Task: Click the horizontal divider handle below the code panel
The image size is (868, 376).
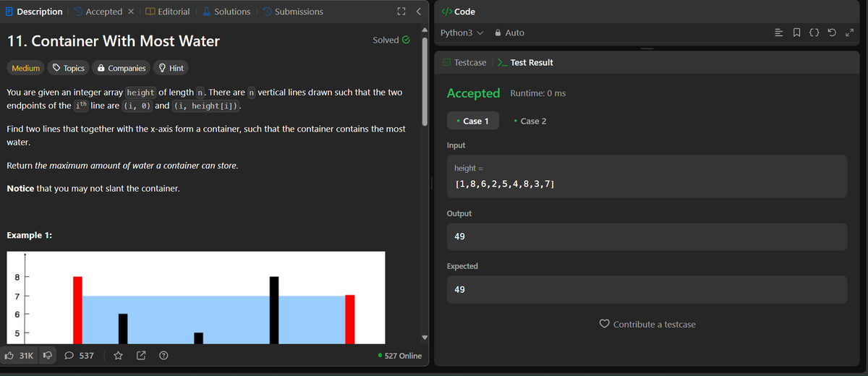Action: coord(646,48)
